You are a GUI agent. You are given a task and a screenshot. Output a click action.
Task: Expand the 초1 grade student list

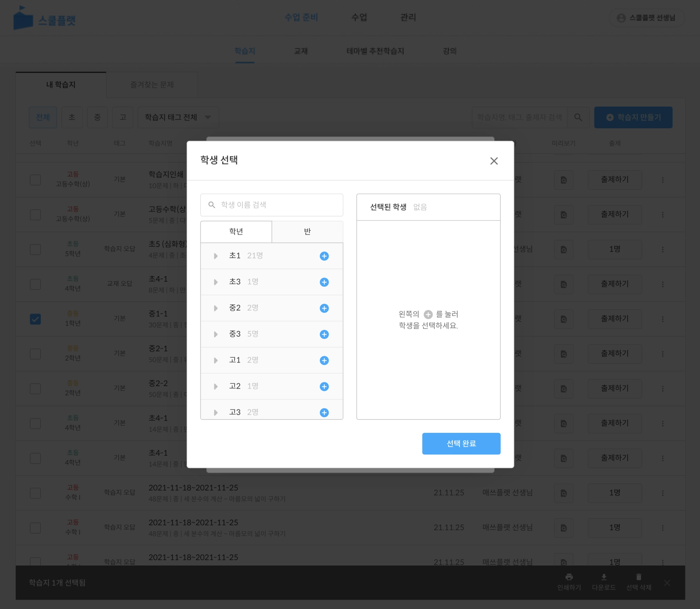point(216,256)
